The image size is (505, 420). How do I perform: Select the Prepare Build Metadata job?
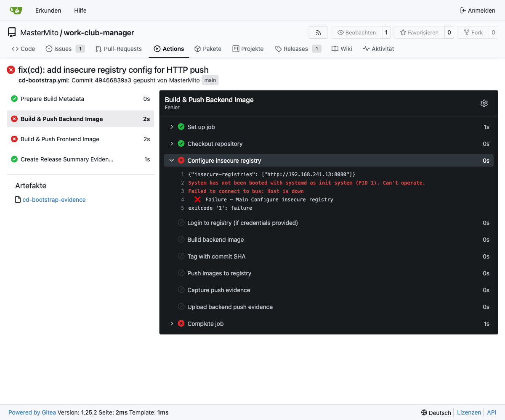click(52, 99)
